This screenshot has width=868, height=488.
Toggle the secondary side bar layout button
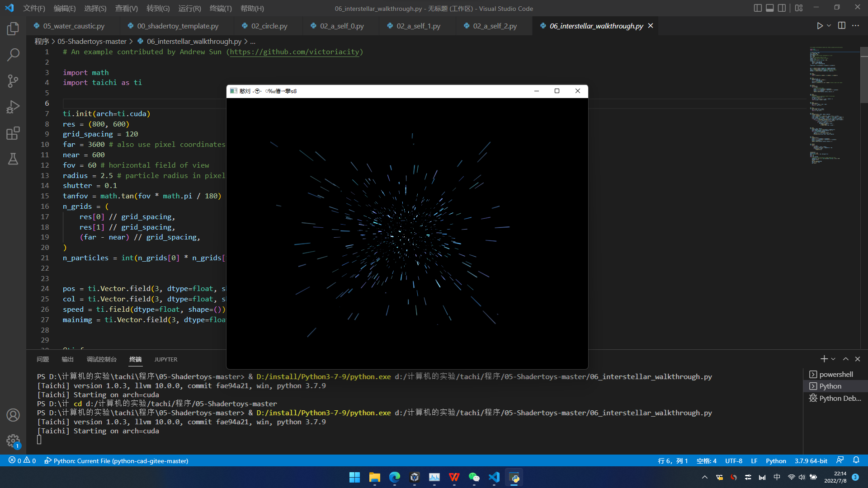[x=782, y=8]
